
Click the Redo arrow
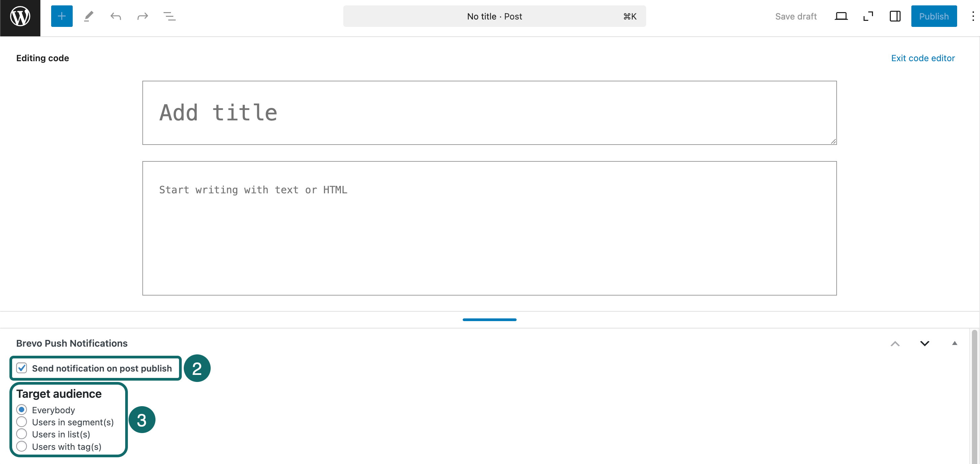click(x=143, y=16)
